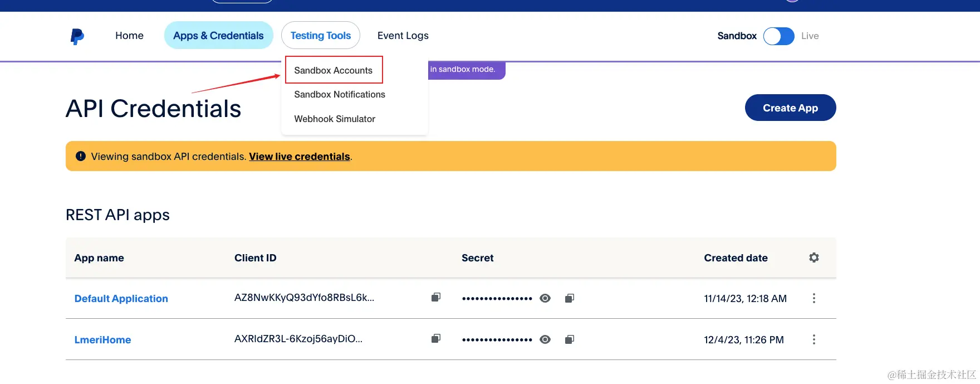Screen dimensions: 980x384
Task: Click the Secret column header
Action: (x=478, y=258)
